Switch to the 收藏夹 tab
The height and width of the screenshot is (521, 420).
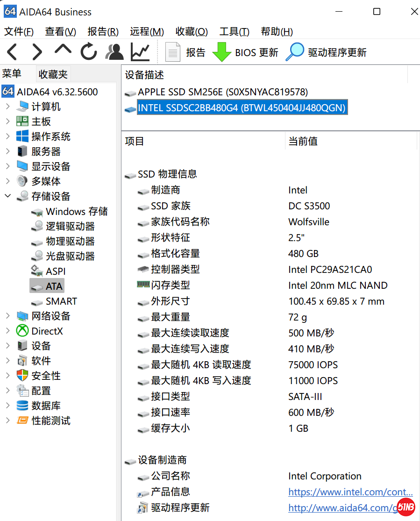[x=53, y=74]
